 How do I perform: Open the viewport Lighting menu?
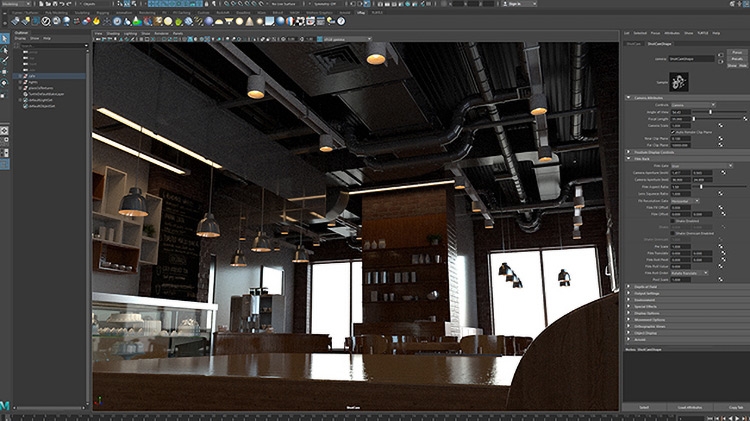click(130, 33)
